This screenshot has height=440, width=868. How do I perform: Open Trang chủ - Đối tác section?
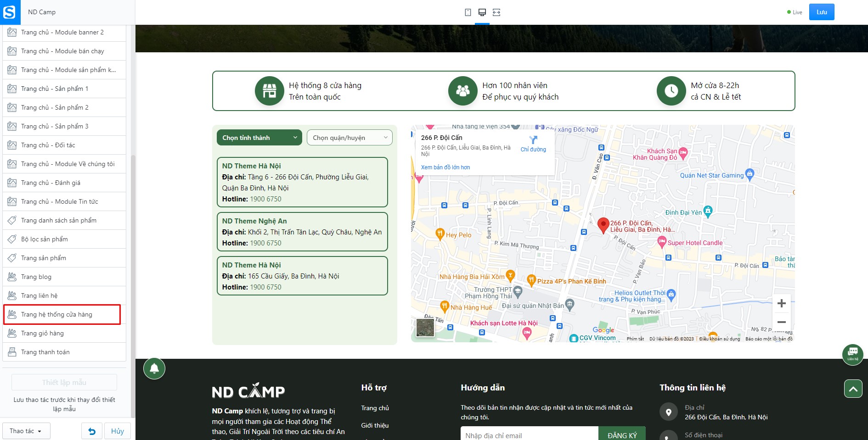click(x=64, y=145)
